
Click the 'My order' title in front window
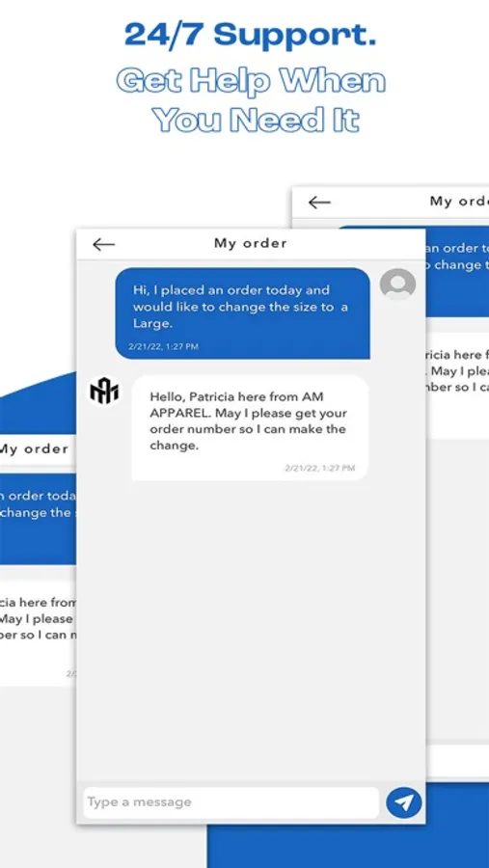point(251,244)
